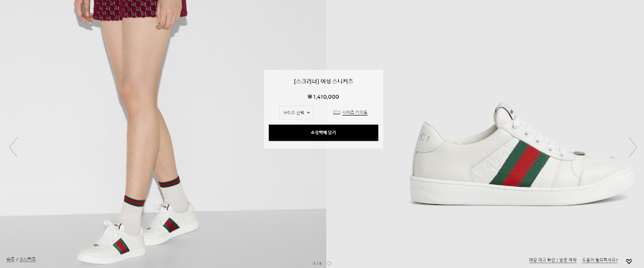Open the 슈즈 breadcrumb category
644x268 pixels.
10,259
